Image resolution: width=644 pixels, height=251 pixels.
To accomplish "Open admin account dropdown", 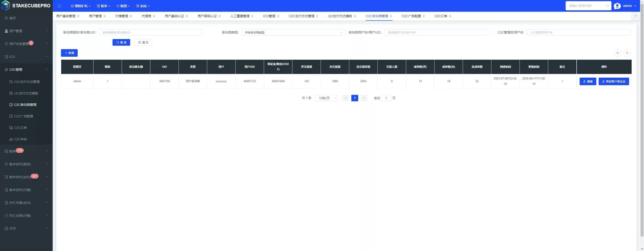I will 630,6.
